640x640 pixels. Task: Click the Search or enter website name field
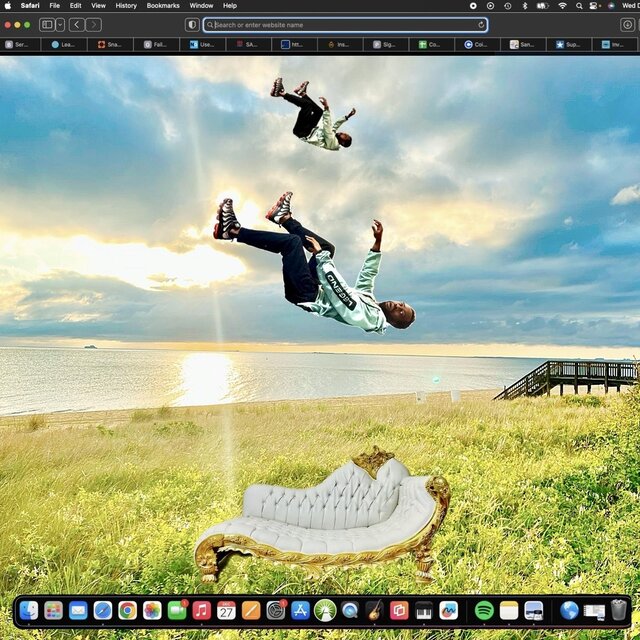pyautogui.click(x=340, y=25)
